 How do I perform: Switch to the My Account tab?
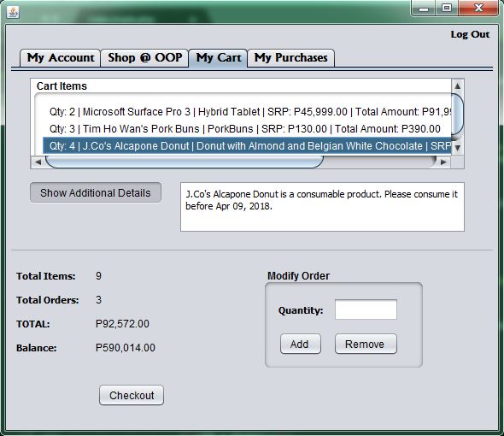click(61, 58)
